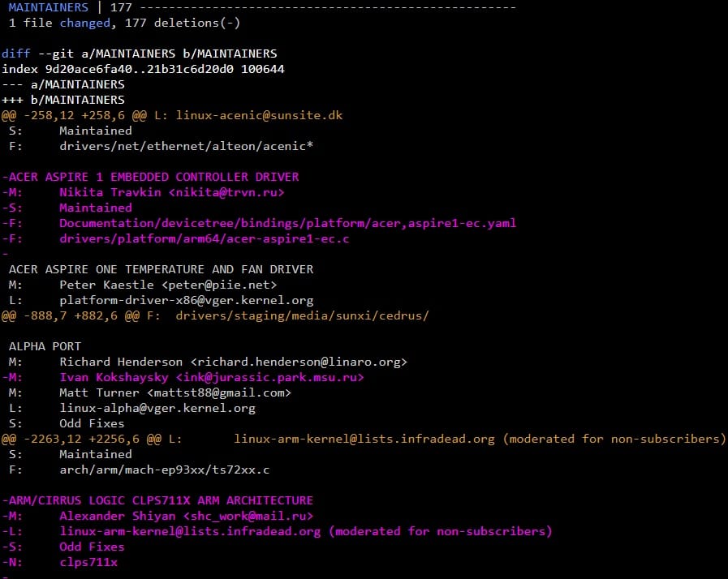Click the acer-aspire1-ec.c file path

[203, 238]
